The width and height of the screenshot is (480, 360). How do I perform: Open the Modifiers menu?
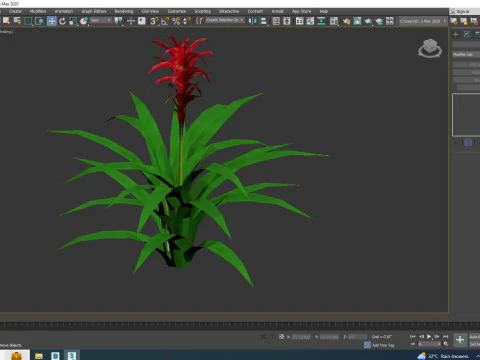[x=38, y=11]
